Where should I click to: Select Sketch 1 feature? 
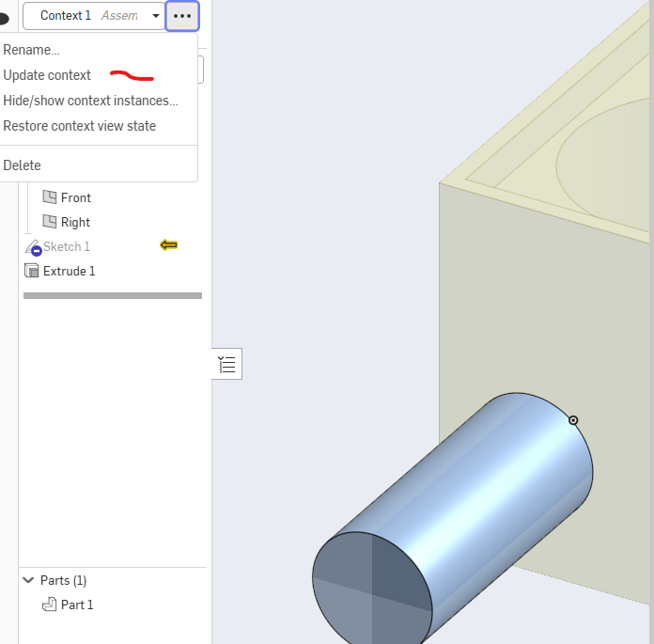click(x=67, y=246)
